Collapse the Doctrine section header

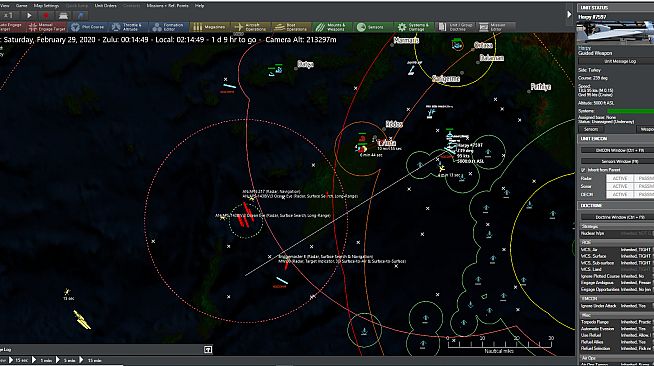click(x=616, y=206)
